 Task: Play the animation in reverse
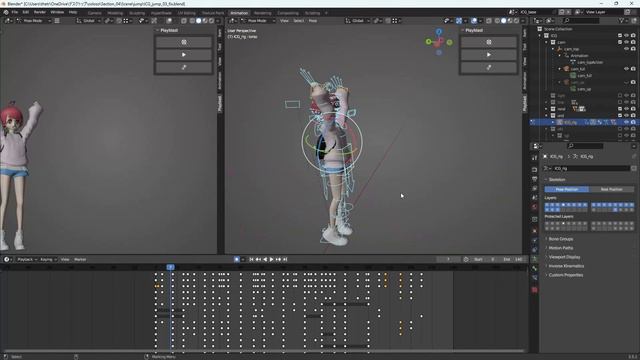click(x=265, y=260)
